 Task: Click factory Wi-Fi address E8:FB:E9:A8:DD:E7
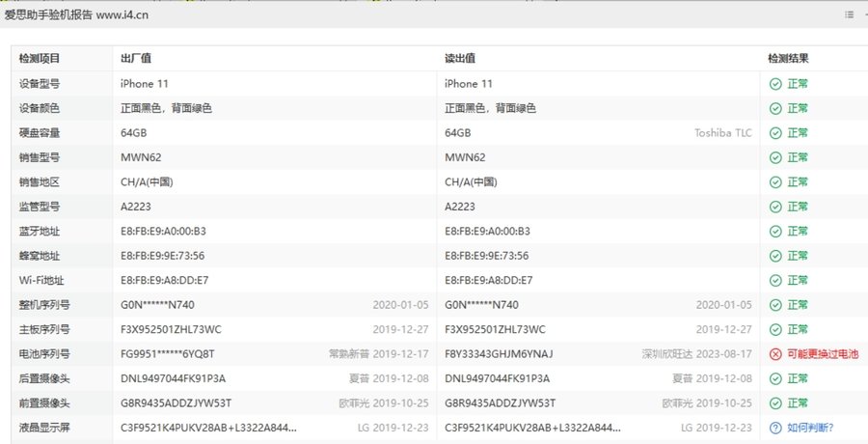pyautogui.click(x=164, y=281)
